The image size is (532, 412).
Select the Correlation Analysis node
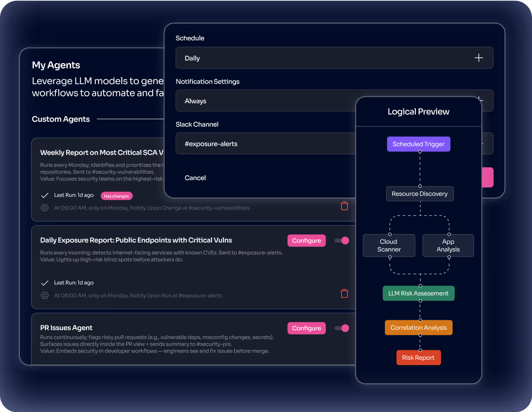pos(419,328)
